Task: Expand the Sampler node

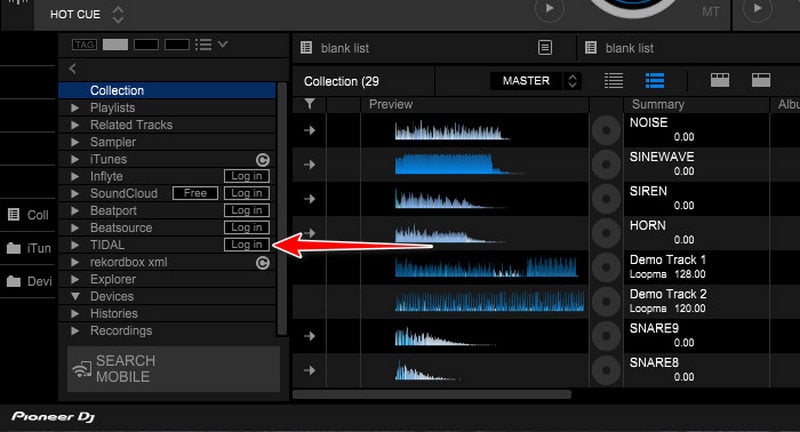Action: click(75, 142)
